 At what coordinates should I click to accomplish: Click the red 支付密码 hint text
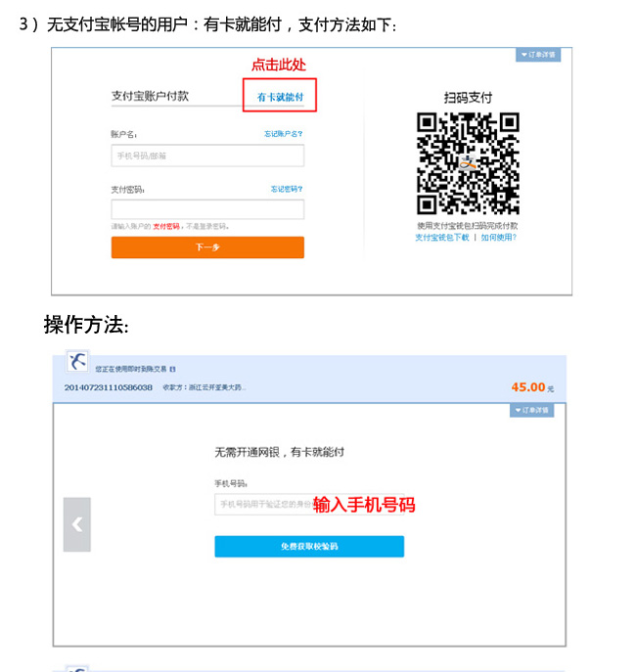click(166, 226)
